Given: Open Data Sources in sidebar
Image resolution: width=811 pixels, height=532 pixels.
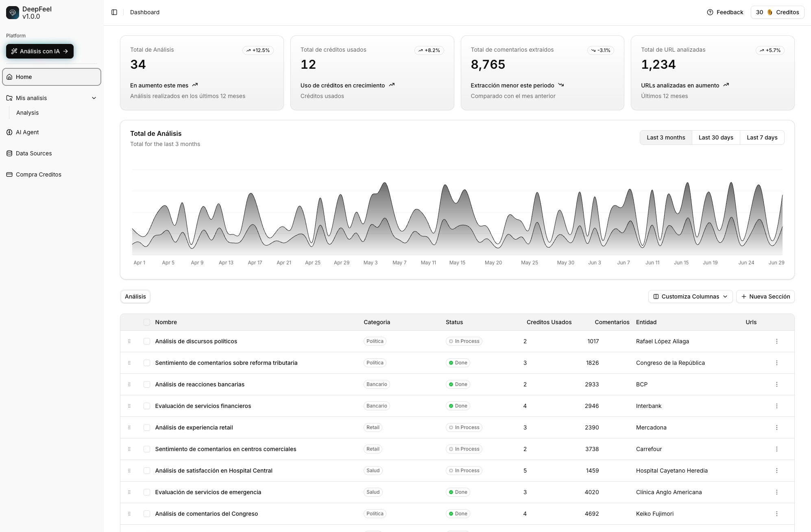Looking at the screenshot, I should [x=34, y=153].
